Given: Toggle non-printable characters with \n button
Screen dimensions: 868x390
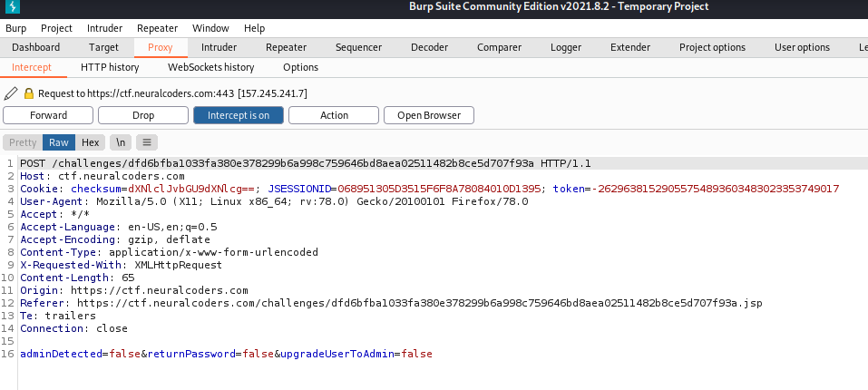Looking at the screenshot, I should click(120, 142).
